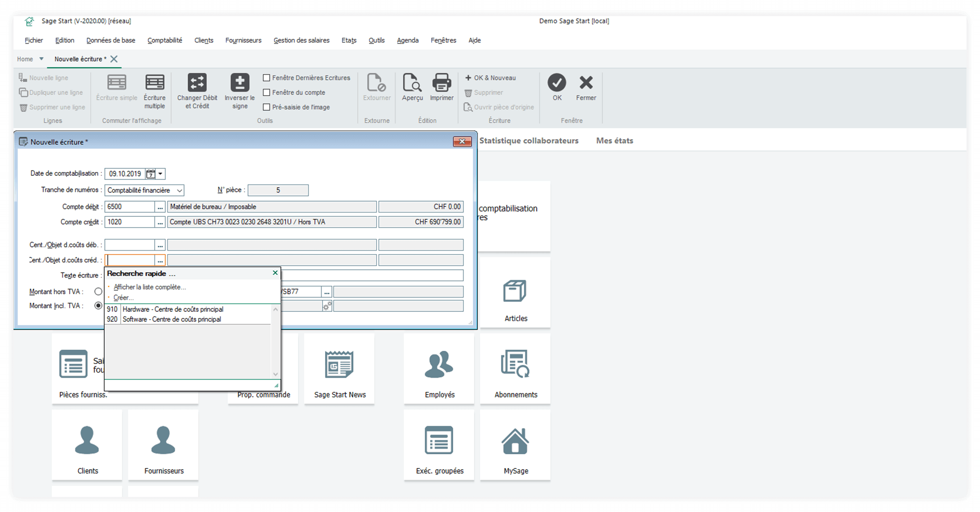This screenshot has width=980, height=512.
Task: Open the Compte débit lookup button
Action: (160, 207)
